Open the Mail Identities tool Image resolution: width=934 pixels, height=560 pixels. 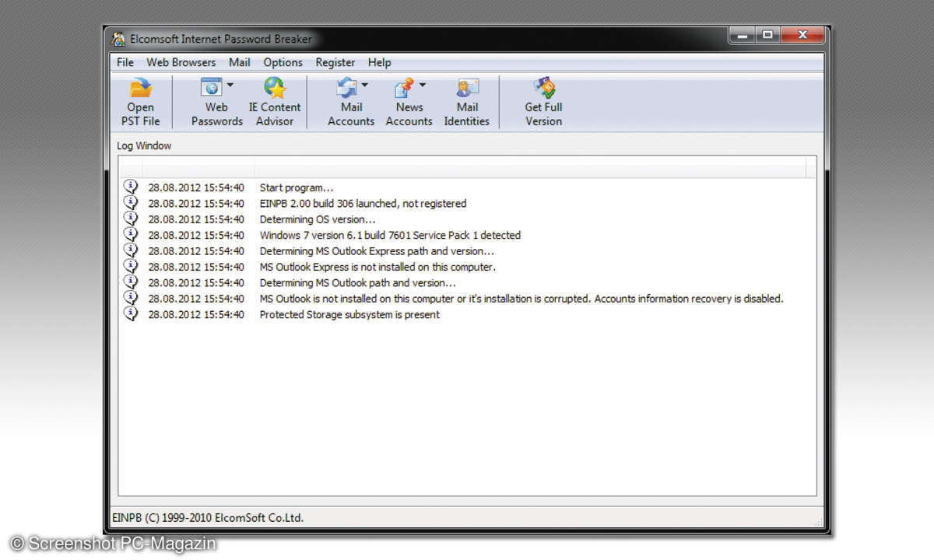pyautogui.click(x=467, y=103)
